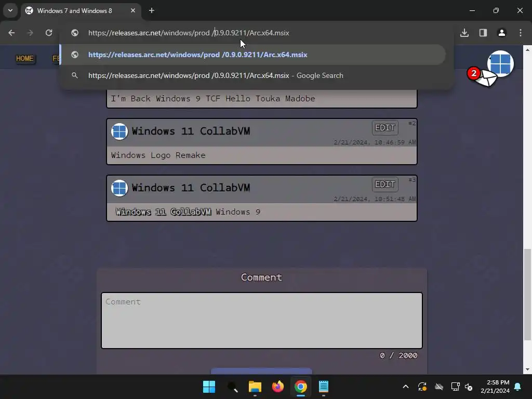The height and width of the screenshot is (399, 532).
Task: Open the Windows Update tray icon
Action: tap(422, 387)
